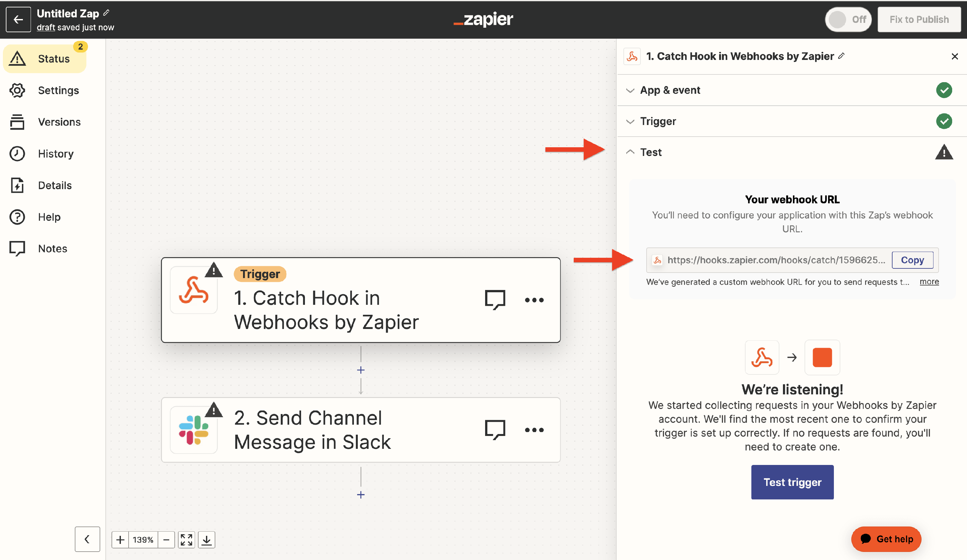Open comment bubble on Catch Hook step
This screenshot has width=967, height=560.
tap(495, 300)
